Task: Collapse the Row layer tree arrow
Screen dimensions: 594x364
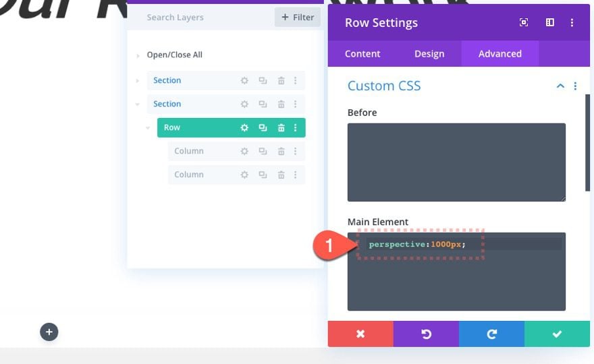Action: point(148,127)
